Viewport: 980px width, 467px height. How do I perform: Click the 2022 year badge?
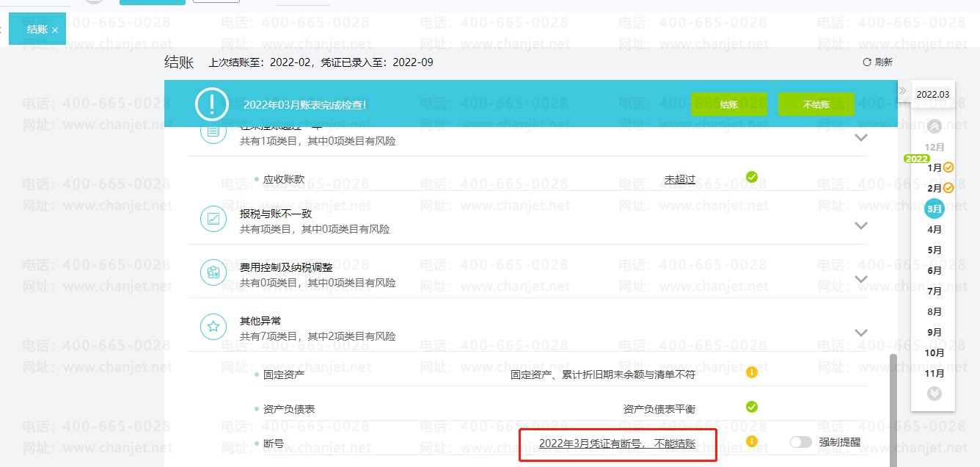[917, 159]
